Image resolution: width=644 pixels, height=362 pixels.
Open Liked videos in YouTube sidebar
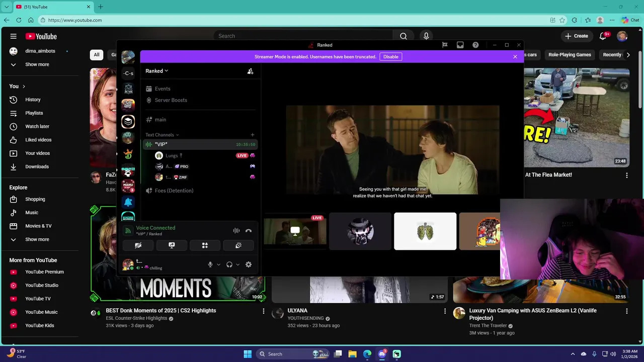coord(40,140)
